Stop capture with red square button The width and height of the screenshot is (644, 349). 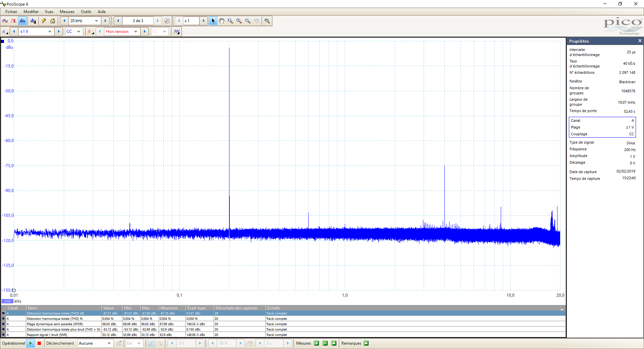point(39,343)
